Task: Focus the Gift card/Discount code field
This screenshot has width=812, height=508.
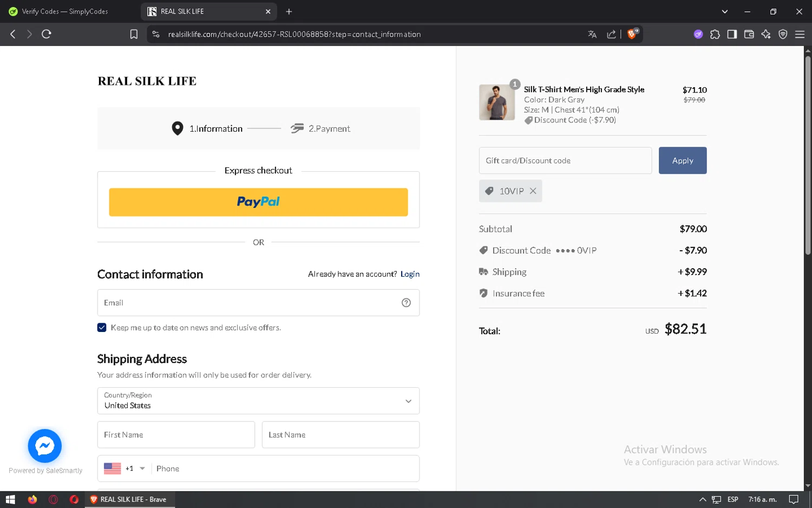Action: (565, 160)
